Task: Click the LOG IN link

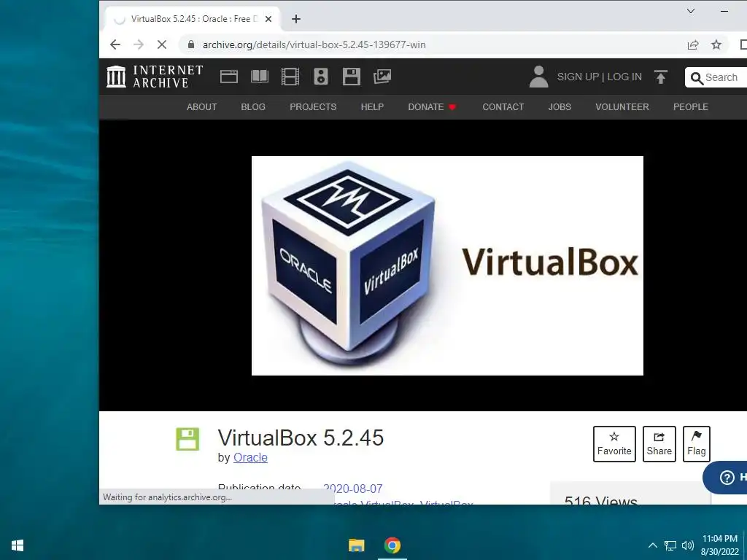Action: tap(624, 77)
